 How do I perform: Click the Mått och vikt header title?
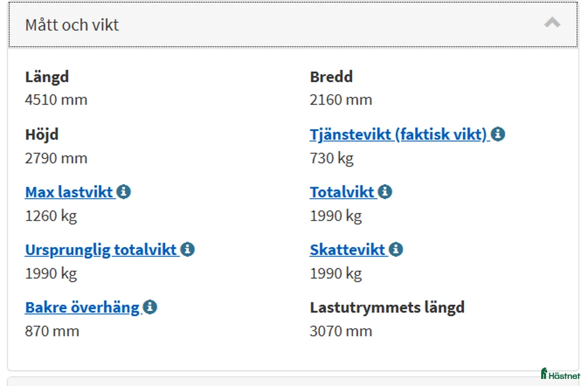click(x=72, y=25)
